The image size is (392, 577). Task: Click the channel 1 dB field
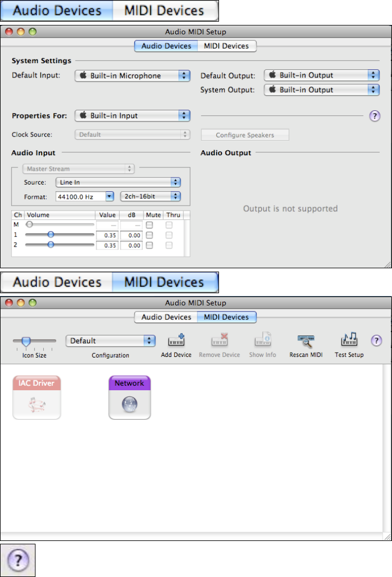pos(131,235)
